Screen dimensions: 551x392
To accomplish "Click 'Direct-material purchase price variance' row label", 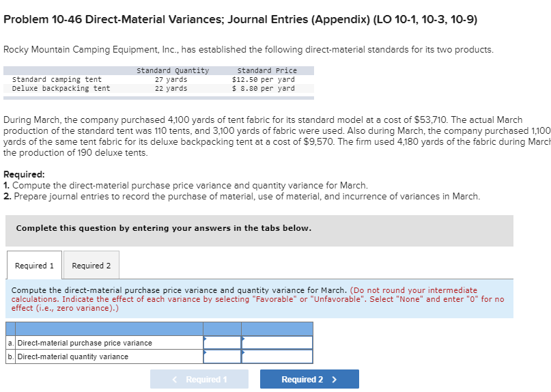I will 85,343.
